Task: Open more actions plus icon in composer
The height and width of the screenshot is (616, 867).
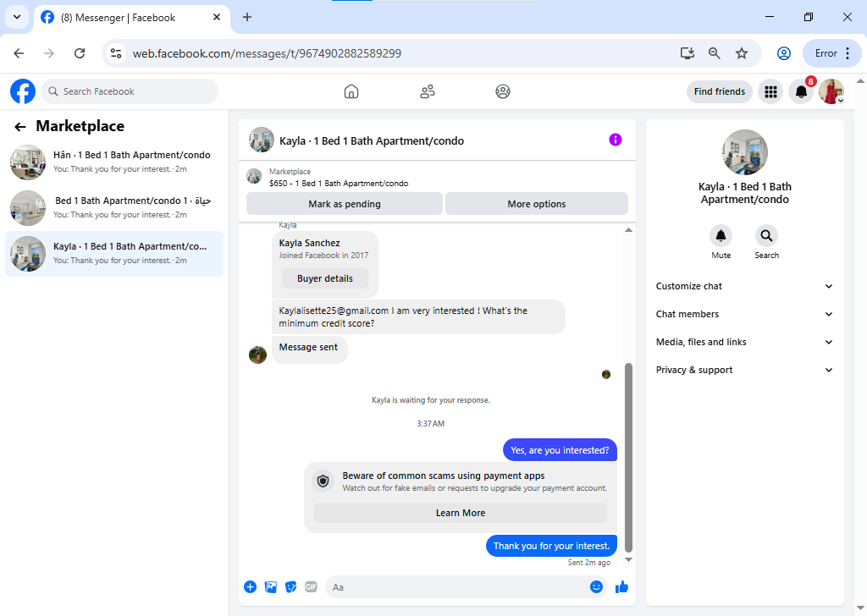Action: click(250, 586)
